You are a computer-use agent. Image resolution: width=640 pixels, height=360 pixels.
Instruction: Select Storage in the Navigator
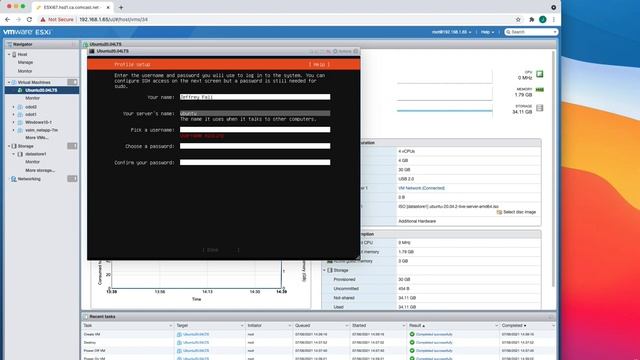click(25, 146)
